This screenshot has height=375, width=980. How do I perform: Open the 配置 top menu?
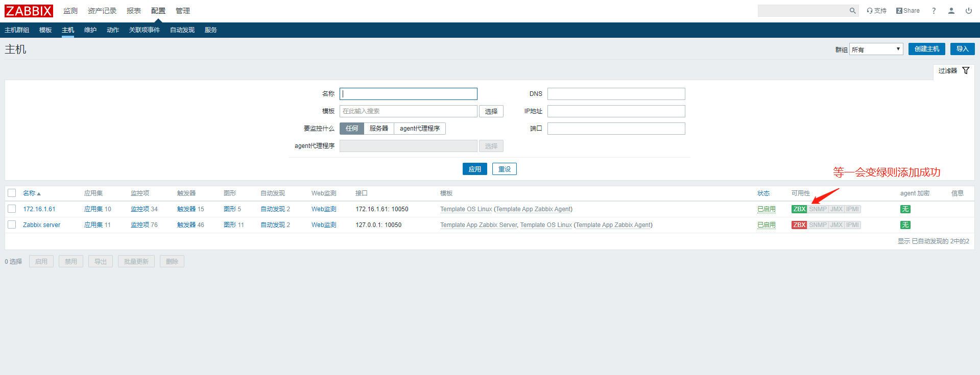pyautogui.click(x=158, y=11)
